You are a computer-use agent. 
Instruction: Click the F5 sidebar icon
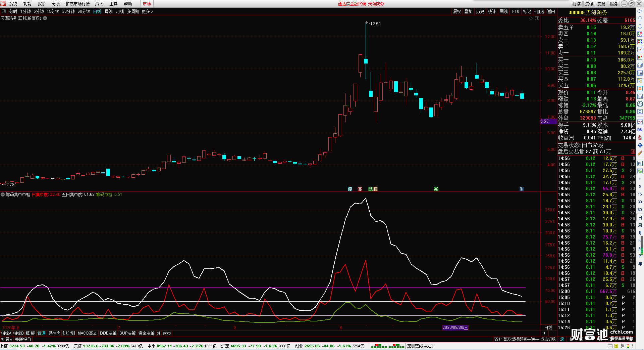point(640,163)
